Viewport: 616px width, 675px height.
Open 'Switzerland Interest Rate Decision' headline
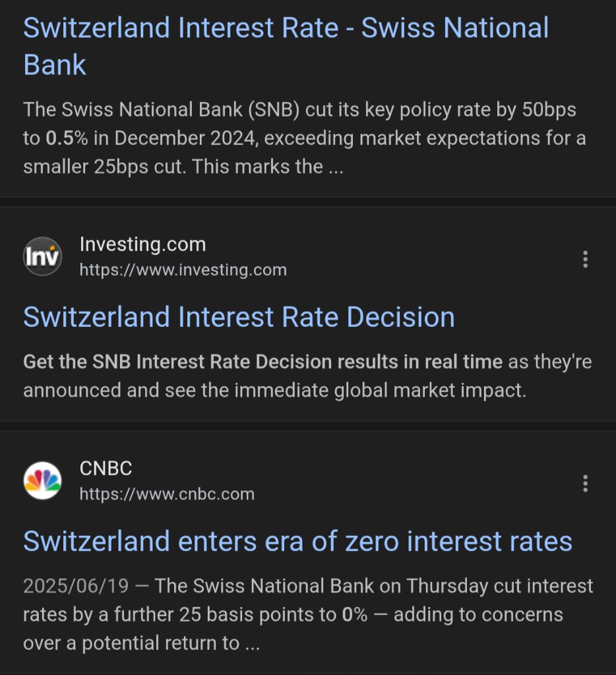(239, 317)
